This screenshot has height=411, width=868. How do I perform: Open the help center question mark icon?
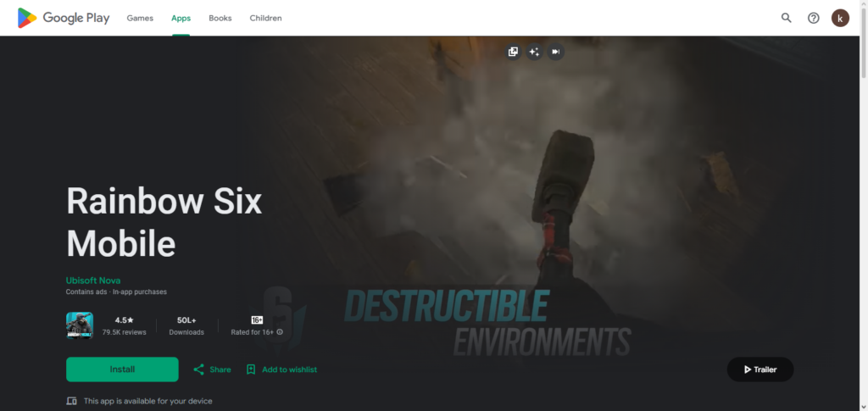(813, 18)
